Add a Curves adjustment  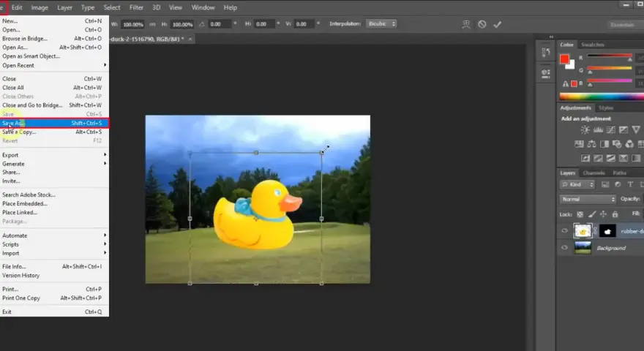click(x=611, y=130)
